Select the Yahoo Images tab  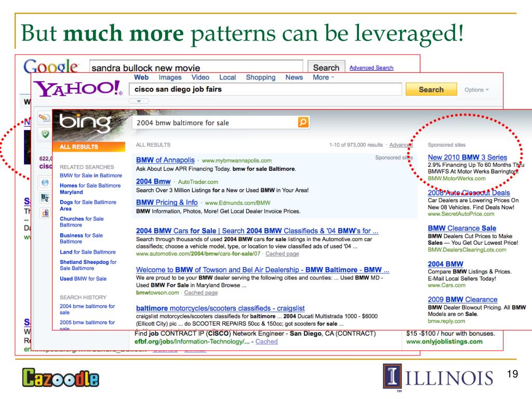click(170, 77)
